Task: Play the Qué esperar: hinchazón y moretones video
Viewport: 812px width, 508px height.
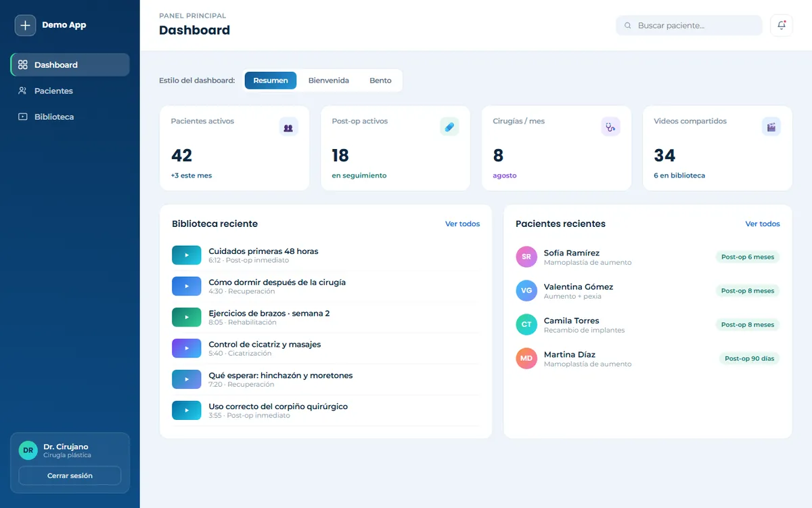Action: click(x=187, y=379)
